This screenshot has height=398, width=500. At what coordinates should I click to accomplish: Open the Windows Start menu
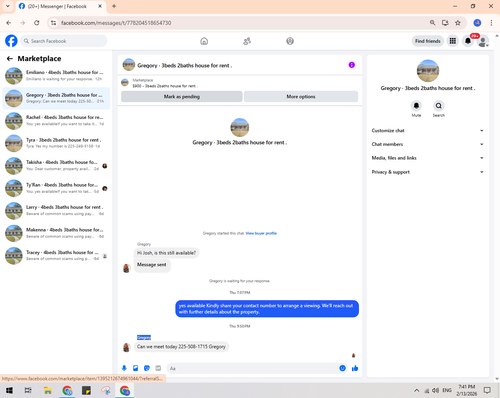[x=9, y=390]
